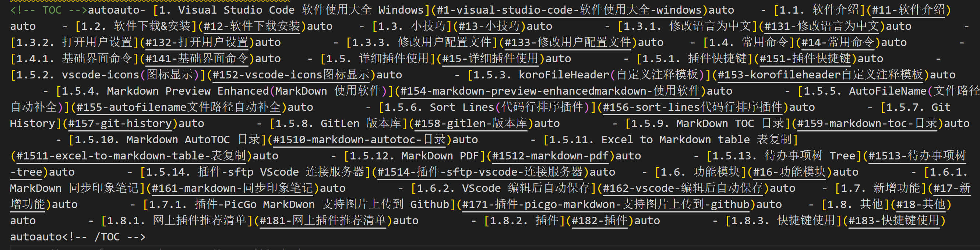The height and width of the screenshot is (250, 980).
Task: Click the #158-gitlen-版本库 link
Action: coord(471,123)
